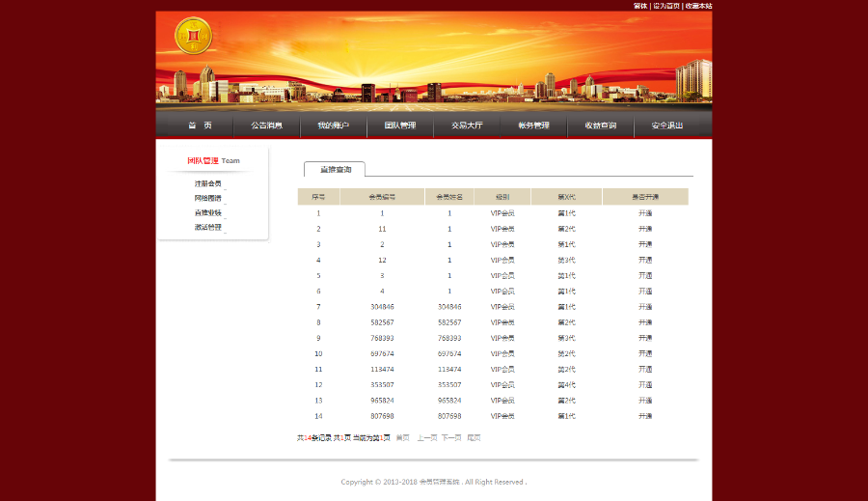Viewport: 868px width, 501px height.
Task: Jump to 尾页 in the pagination
Action: point(474,438)
